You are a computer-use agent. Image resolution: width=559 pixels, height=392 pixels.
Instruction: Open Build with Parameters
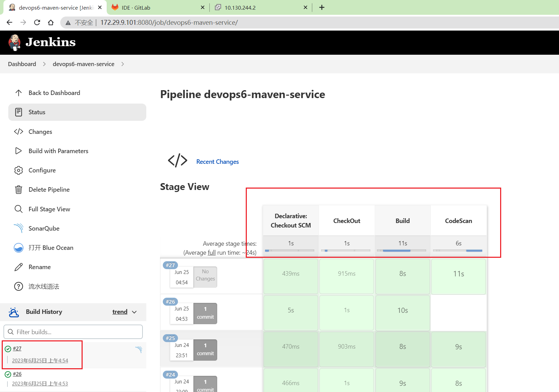coord(58,151)
